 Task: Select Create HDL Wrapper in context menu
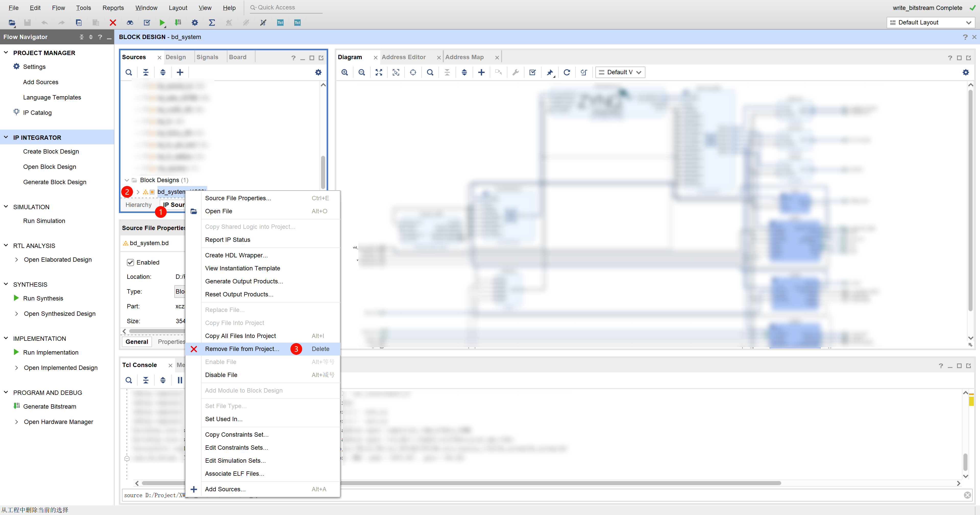click(x=263, y=255)
